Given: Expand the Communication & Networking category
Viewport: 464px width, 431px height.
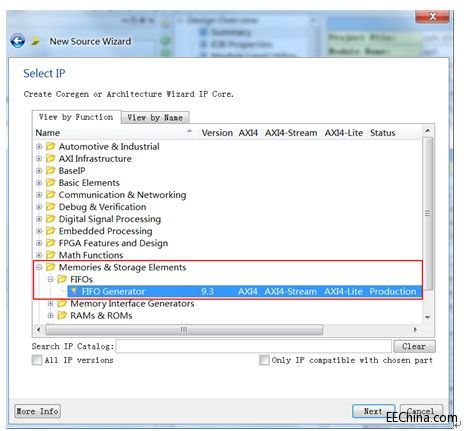Looking at the screenshot, I should (x=39, y=195).
